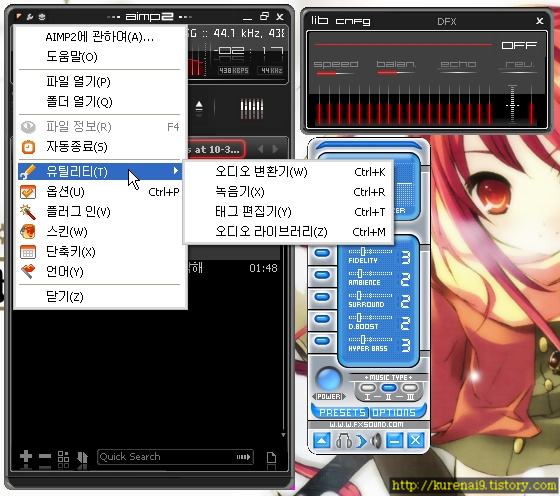Click the grid selection icon in playlist toolbar
The image size is (560, 496).
coord(63,458)
